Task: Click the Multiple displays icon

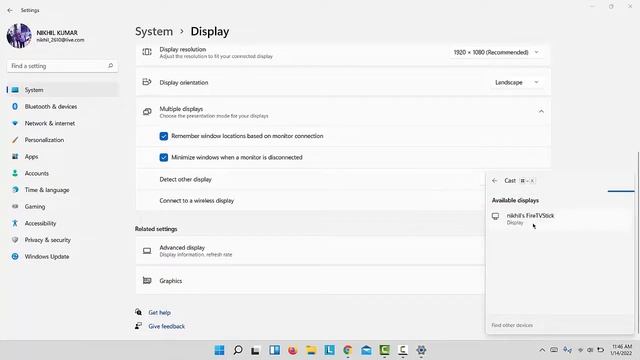Action: 147,111
